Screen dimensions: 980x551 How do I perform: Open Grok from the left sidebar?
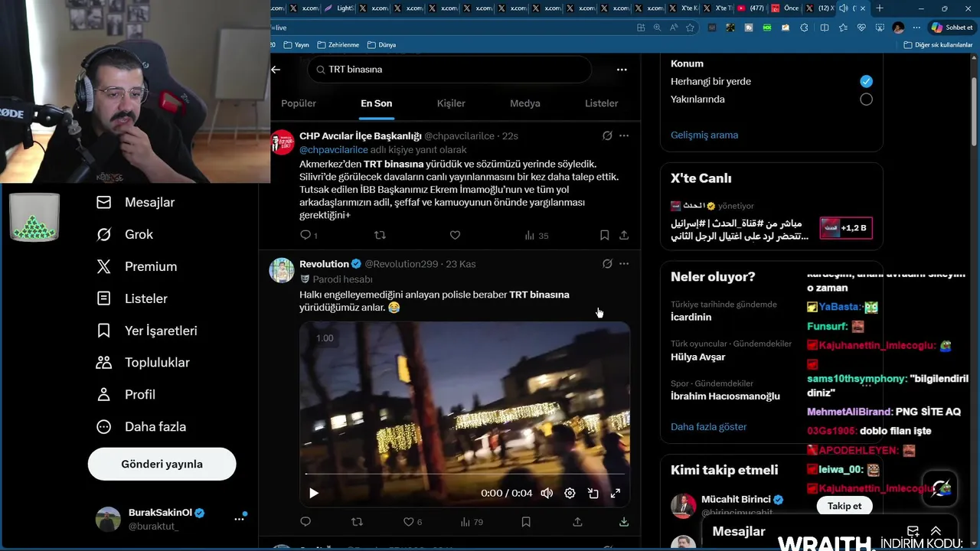pyautogui.click(x=124, y=234)
